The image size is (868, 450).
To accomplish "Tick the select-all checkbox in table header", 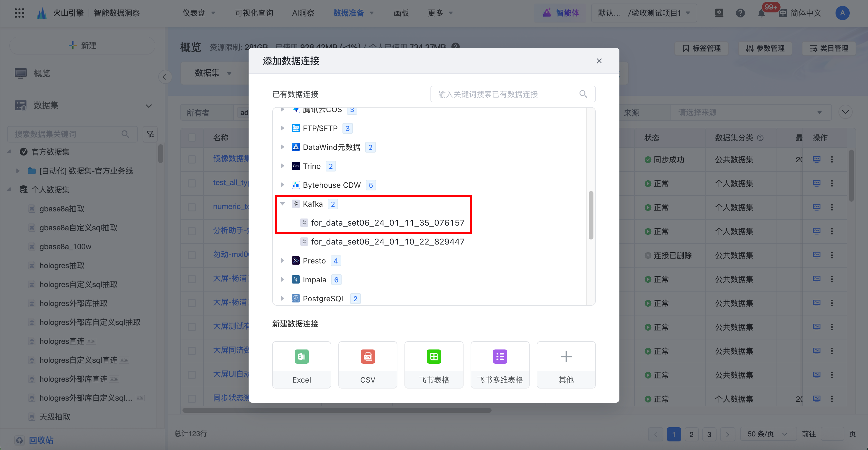I will coord(192,137).
